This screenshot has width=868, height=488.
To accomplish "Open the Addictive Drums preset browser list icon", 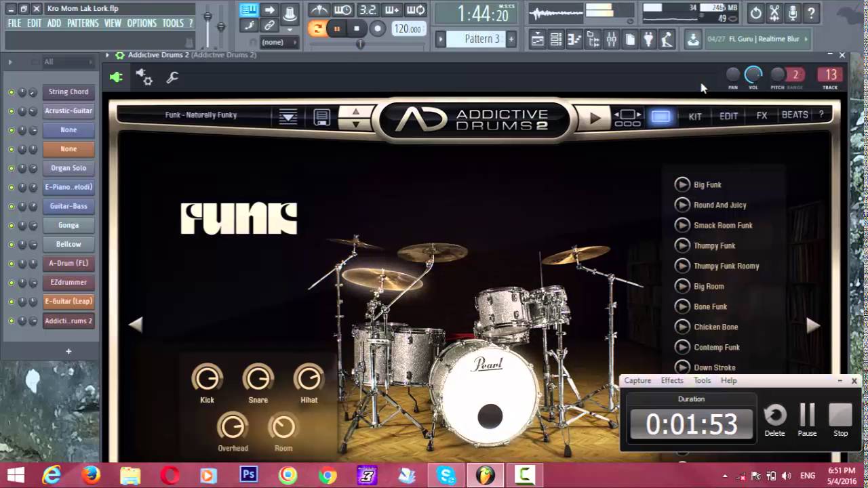I will [x=288, y=117].
